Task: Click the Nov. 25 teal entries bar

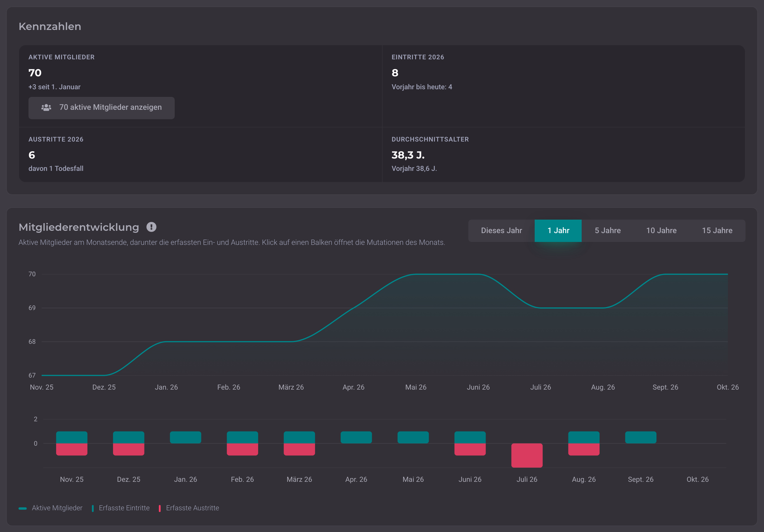Action: 72,437
